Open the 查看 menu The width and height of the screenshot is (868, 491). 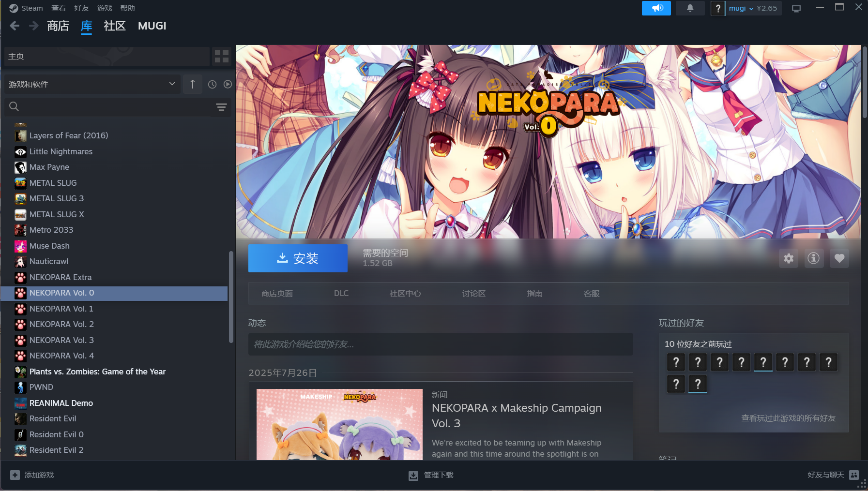59,8
